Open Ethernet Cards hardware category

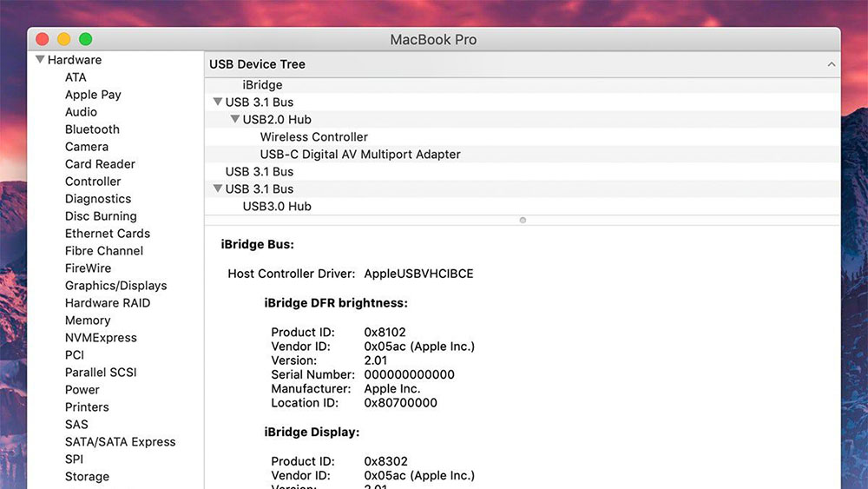107,234
